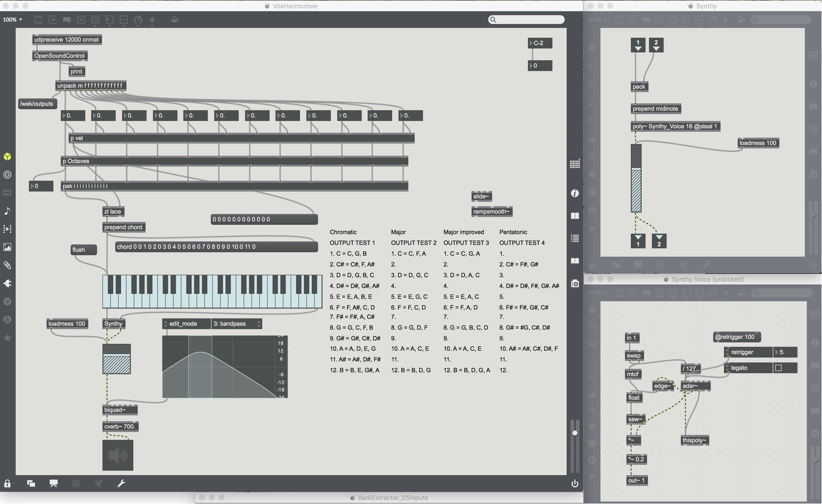Click the 'flush' message box
Image resolution: width=822 pixels, height=504 pixels.
point(84,250)
